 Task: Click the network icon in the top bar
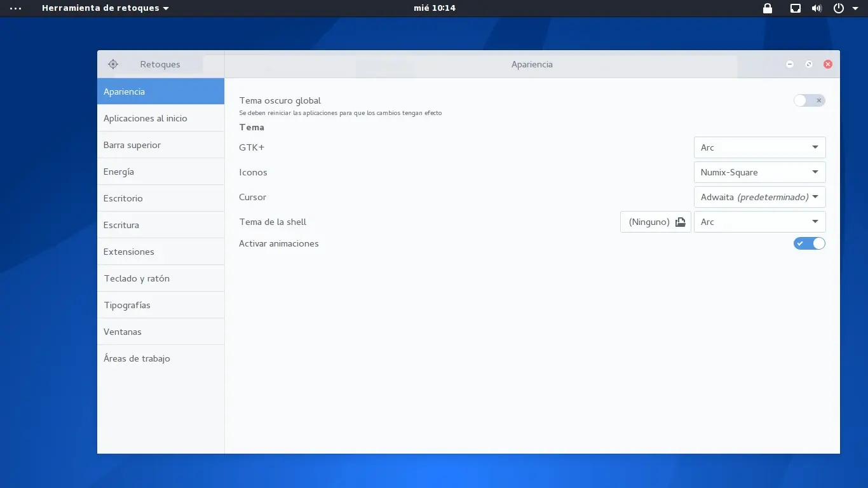coord(796,8)
